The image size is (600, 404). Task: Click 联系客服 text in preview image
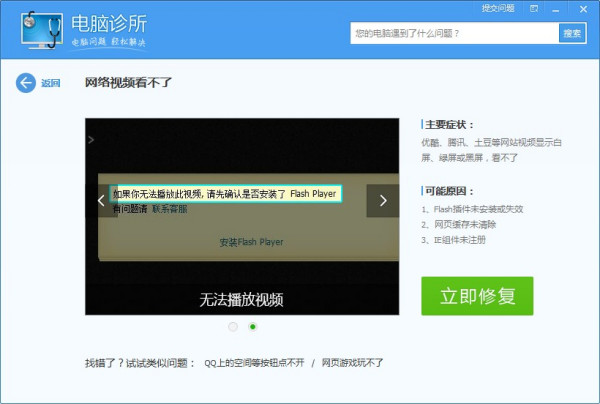(x=170, y=209)
